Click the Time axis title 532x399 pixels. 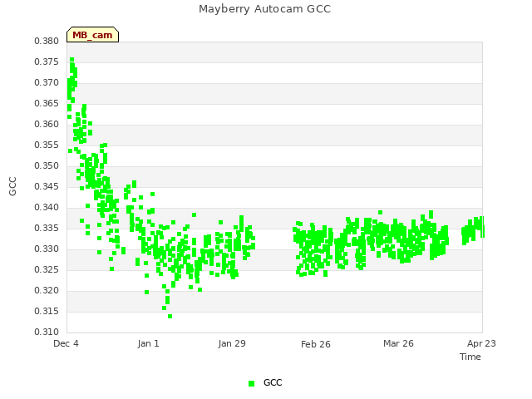pyautogui.click(x=470, y=357)
